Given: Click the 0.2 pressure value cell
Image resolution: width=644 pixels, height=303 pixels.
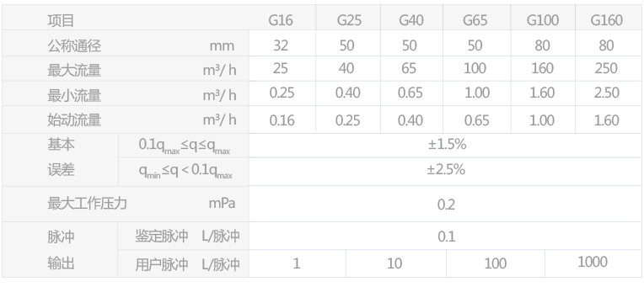Looking at the screenshot, I should tap(446, 205).
